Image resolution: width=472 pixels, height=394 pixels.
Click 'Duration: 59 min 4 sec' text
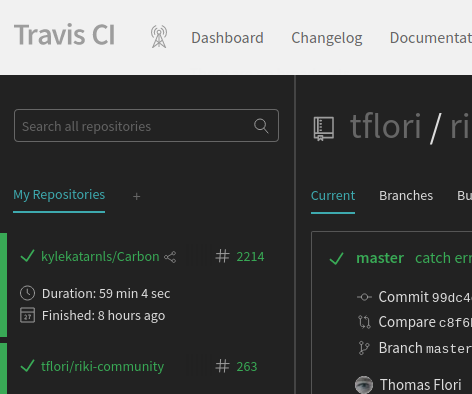coord(106,294)
